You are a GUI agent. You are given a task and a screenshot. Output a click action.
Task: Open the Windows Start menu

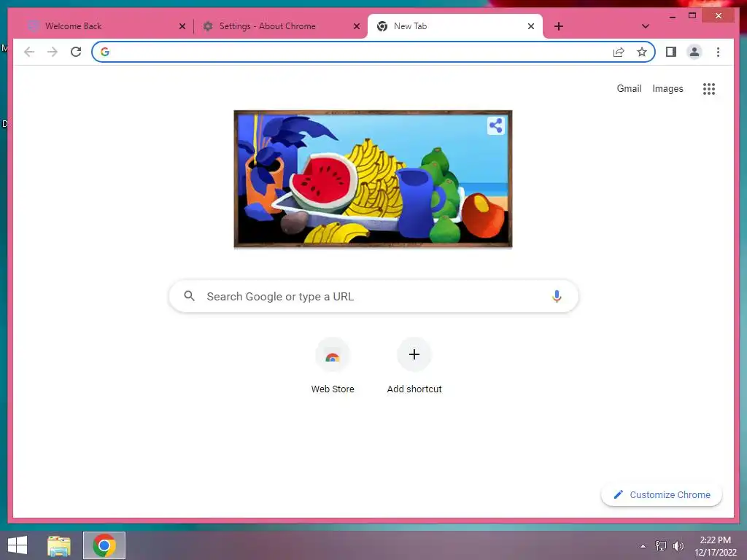pos(18,545)
